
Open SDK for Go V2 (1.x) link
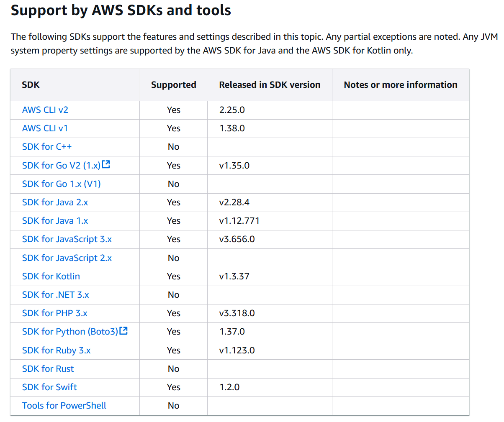coord(62,166)
